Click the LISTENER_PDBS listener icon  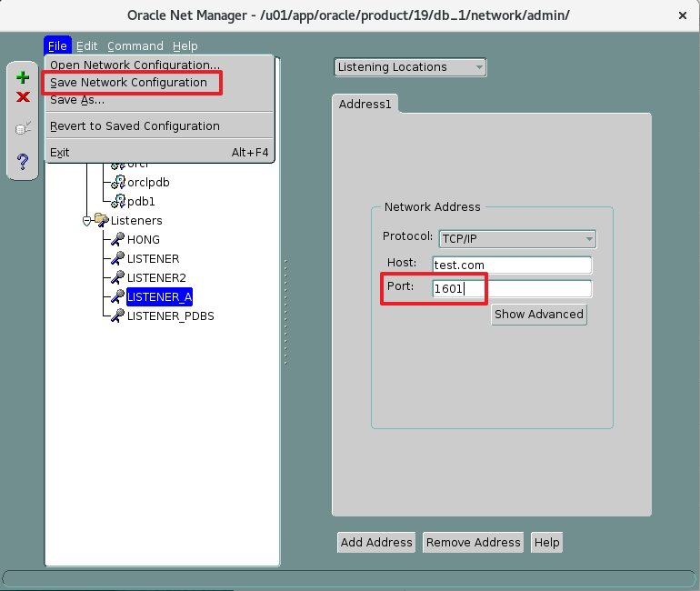(x=118, y=316)
